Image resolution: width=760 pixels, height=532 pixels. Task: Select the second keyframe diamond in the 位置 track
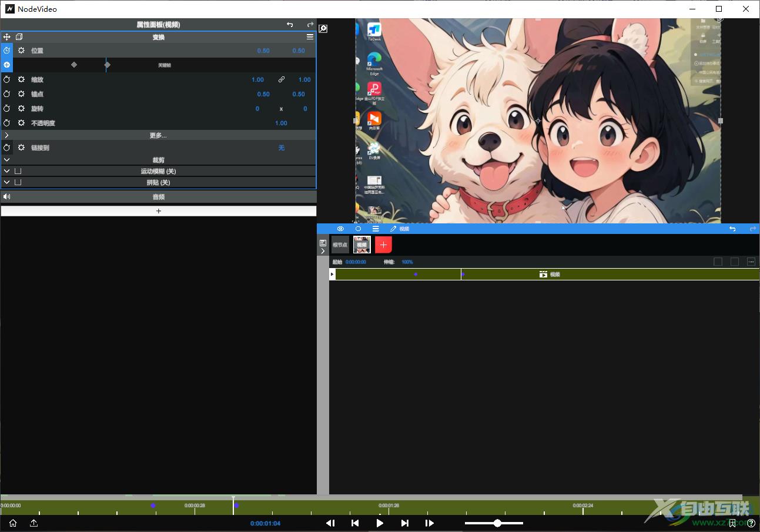[x=108, y=65]
